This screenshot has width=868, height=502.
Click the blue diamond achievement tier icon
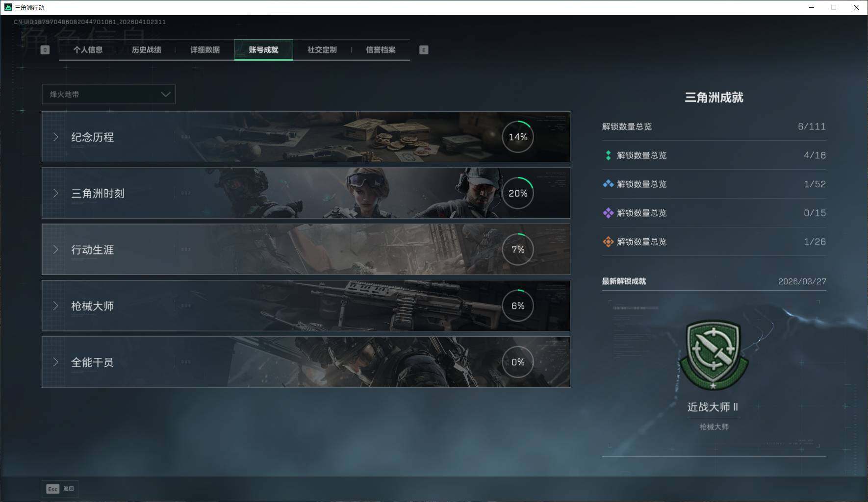click(x=608, y=184)
